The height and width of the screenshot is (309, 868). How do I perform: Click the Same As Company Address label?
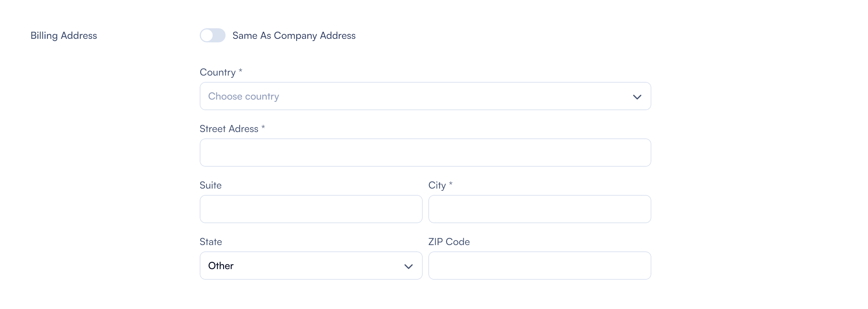coord(294,36)
